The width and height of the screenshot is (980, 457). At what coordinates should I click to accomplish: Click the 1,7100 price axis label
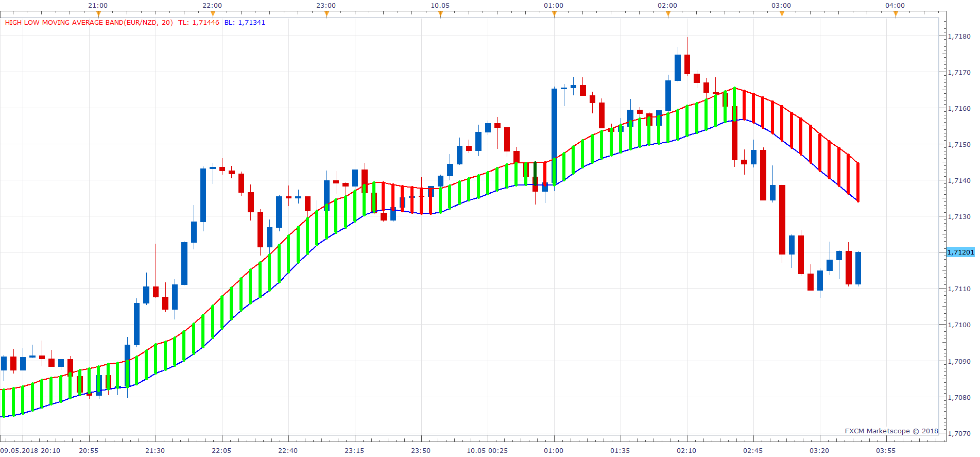pyautogui.click(x=959, y=325)
